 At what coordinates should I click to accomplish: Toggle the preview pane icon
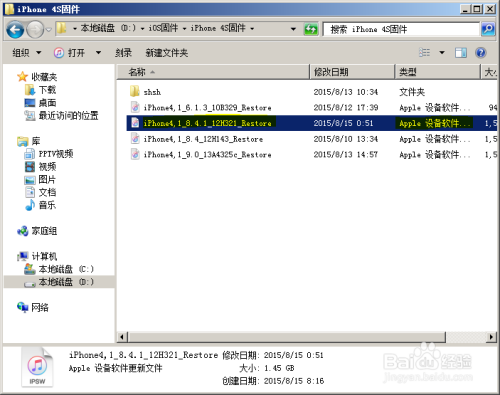pyautogui.click(x=461, y=53)
